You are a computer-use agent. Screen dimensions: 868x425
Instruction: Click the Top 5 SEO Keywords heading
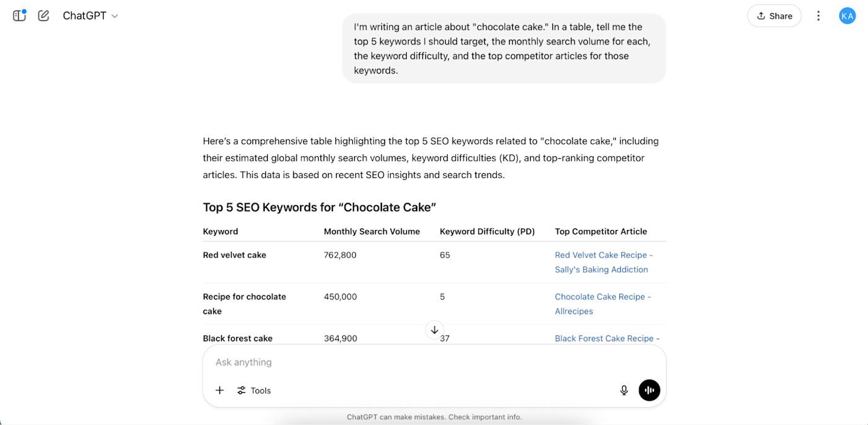[x=319, y=207]
